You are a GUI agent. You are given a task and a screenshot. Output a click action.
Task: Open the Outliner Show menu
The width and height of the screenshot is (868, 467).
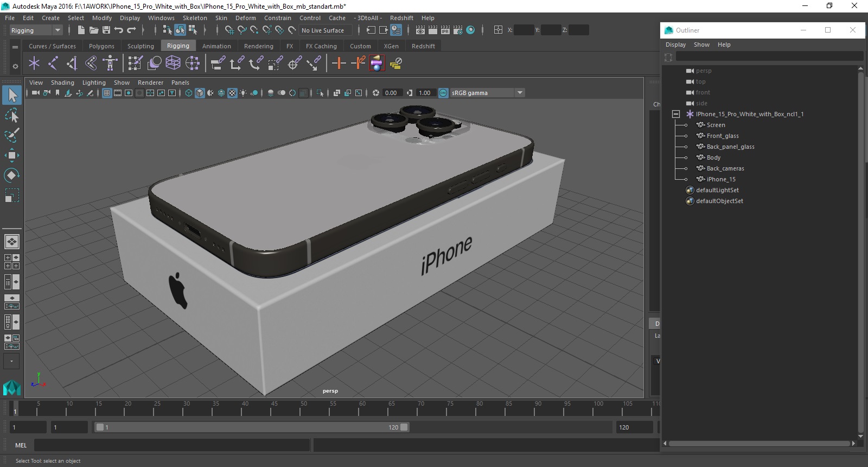click(701, 45)
